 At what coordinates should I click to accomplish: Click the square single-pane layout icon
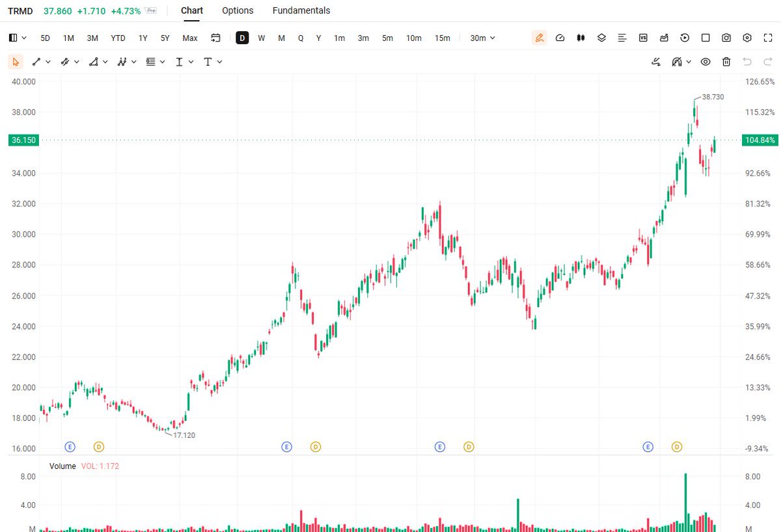[x=706, y=38]
